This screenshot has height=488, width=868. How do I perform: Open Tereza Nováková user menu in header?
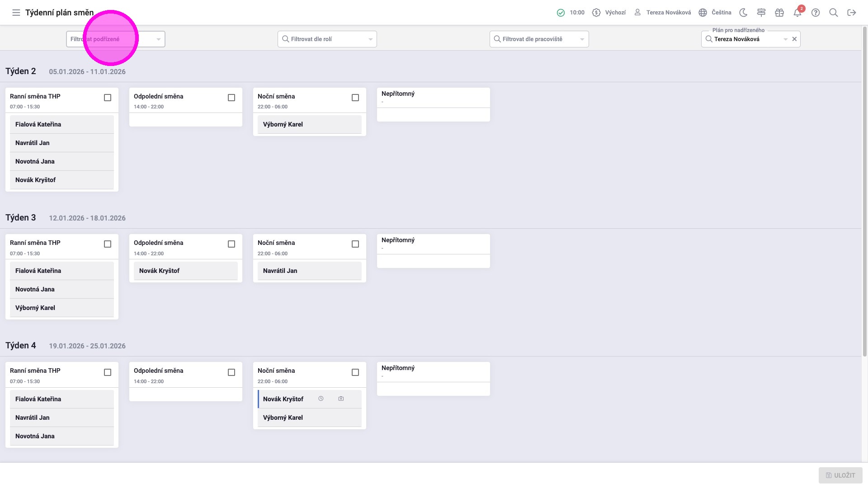(663, 13)
